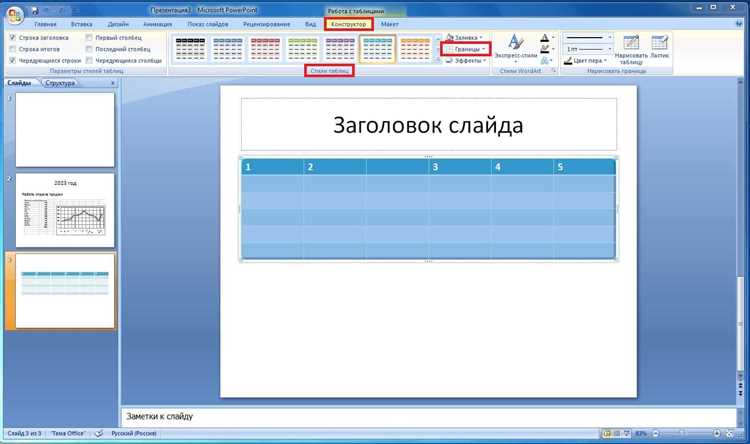Image resolution: width=750 pixels, height=444 pixels.
Task: Open the Вид ribbon tab
Action: point(310,24)
